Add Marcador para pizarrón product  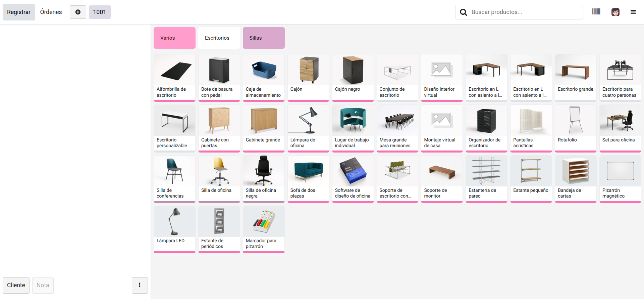point(264,229)
